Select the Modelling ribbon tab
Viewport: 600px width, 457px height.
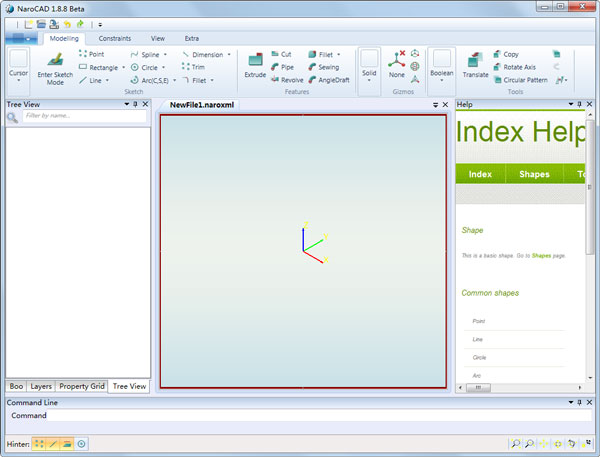tap(64, 39)
